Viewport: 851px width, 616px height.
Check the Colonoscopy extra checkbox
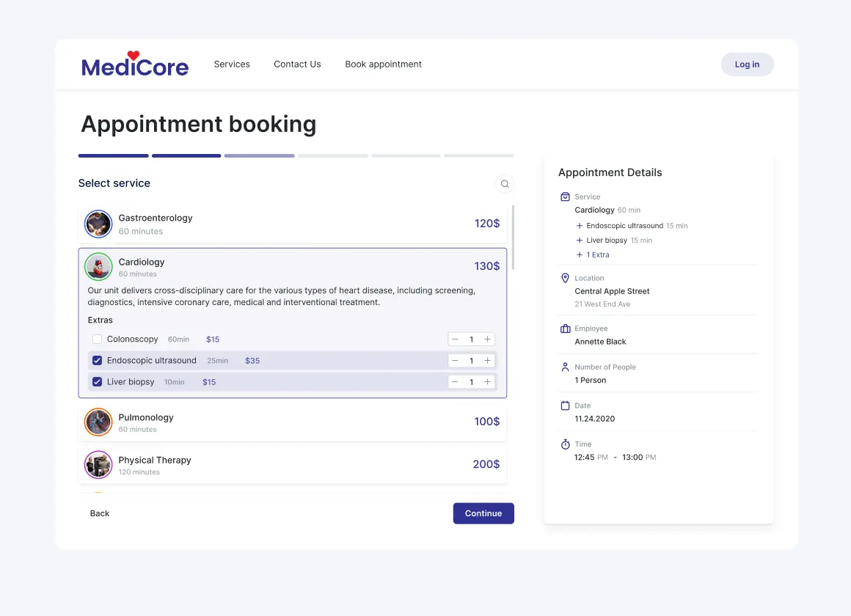coord(97,340)
